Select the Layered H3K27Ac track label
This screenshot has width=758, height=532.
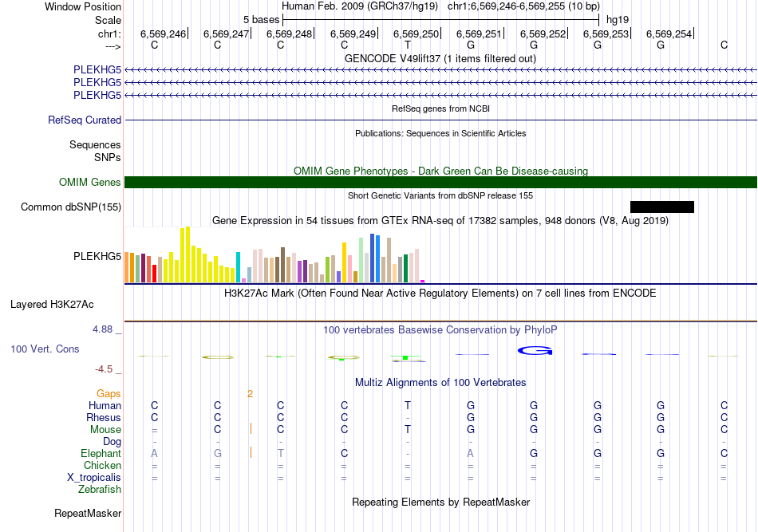point(52,305)
